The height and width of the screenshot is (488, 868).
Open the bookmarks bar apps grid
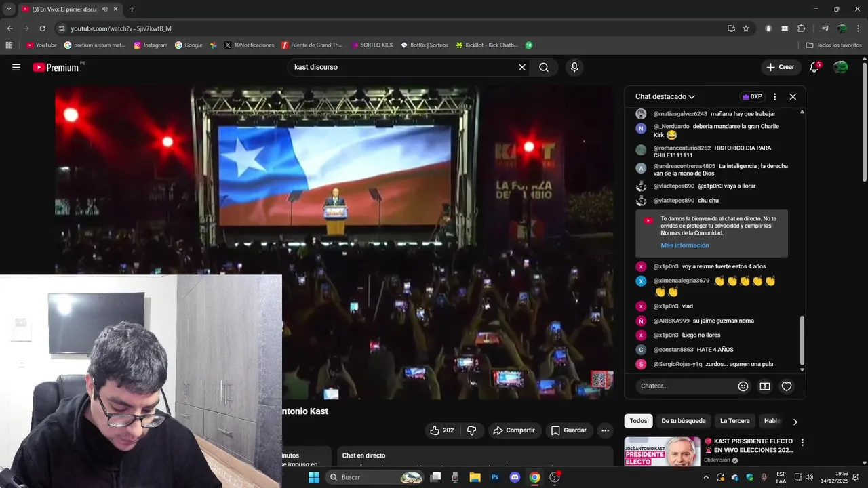(9, 45)
